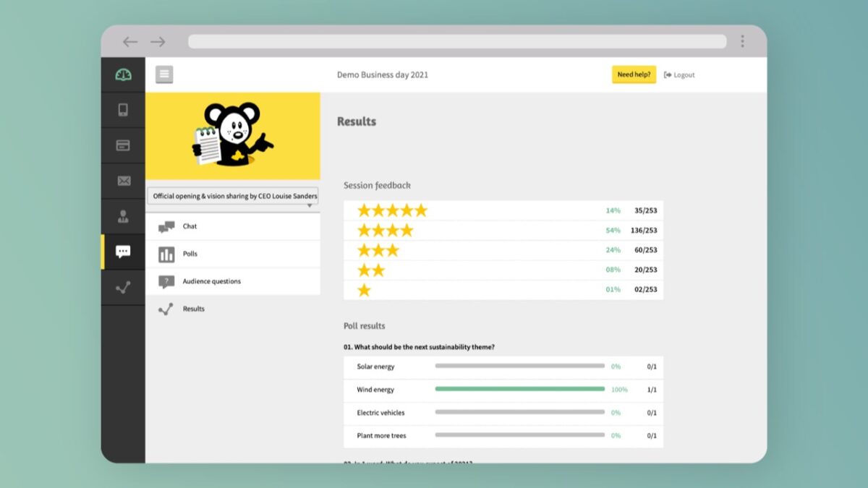Click the 'Electric vehicles' option label
The image size is (868, 488).
(x=380, y=413)
